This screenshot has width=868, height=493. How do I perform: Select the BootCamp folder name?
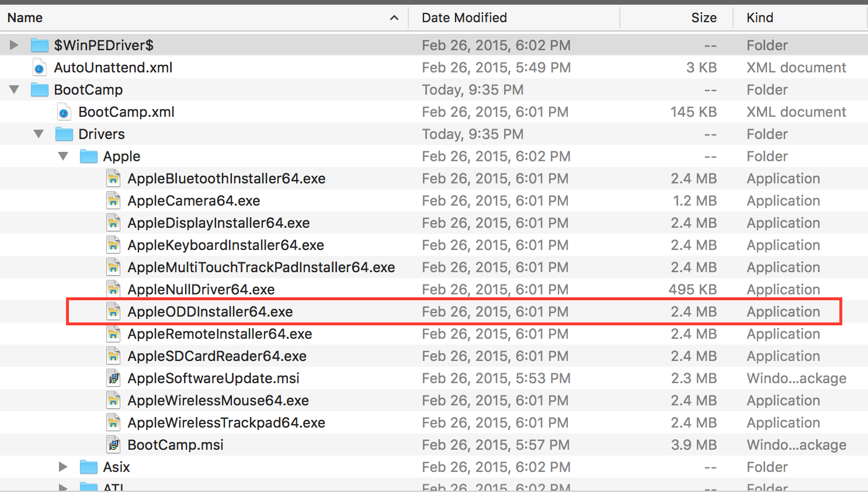tap(88, 89)
